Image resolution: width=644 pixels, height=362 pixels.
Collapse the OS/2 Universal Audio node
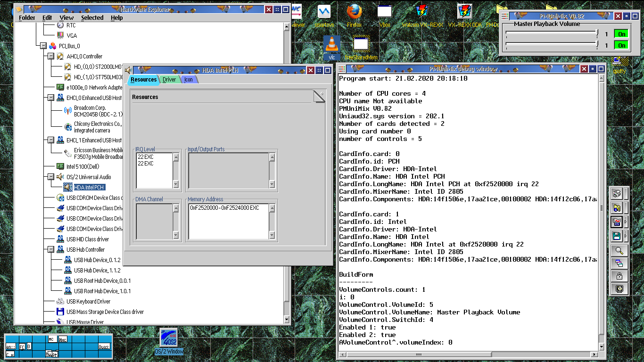click(51, 177)
